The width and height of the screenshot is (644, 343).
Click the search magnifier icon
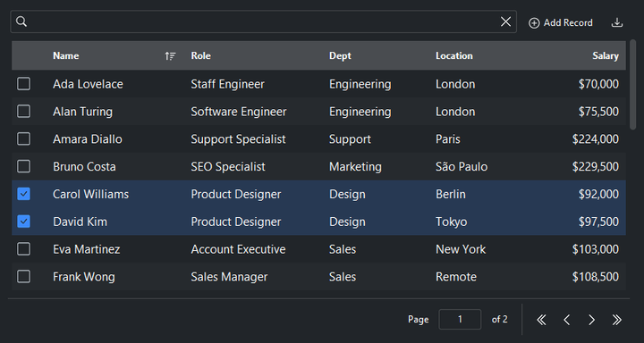pyautogui.click(x=21, y=21)
